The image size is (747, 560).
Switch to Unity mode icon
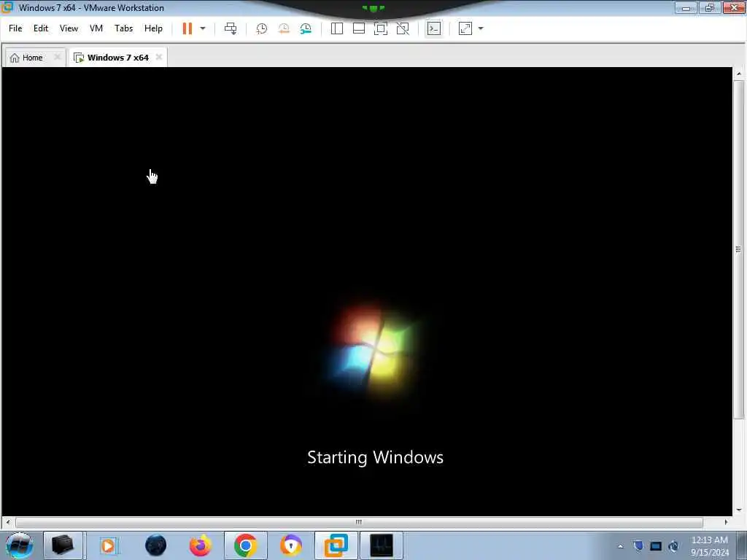[x=403, y=28]
